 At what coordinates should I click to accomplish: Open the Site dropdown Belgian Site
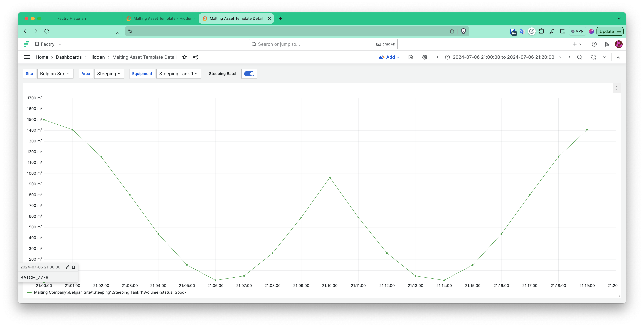(55, 74)
